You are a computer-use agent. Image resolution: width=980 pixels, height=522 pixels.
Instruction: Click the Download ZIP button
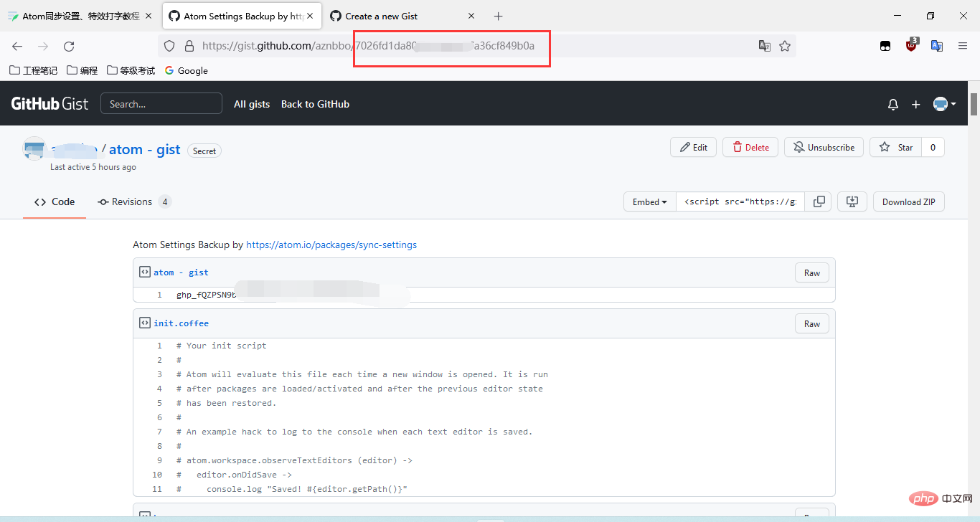[x=909, y=202]
